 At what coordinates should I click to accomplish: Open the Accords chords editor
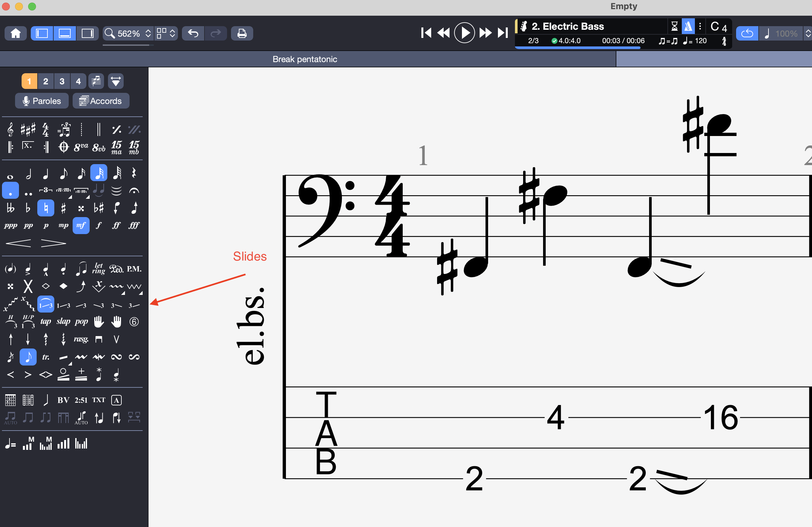tap(101, 101)
